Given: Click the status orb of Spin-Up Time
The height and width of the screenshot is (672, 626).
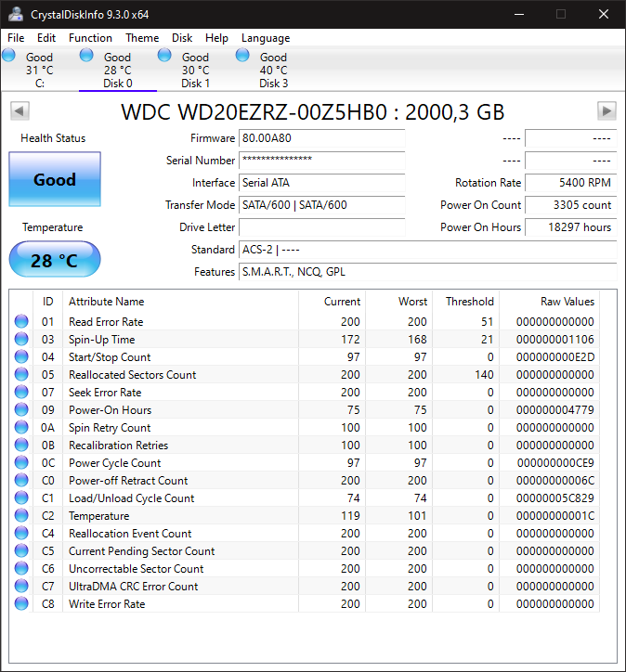Looking at the screenshot, I should 21,339.
